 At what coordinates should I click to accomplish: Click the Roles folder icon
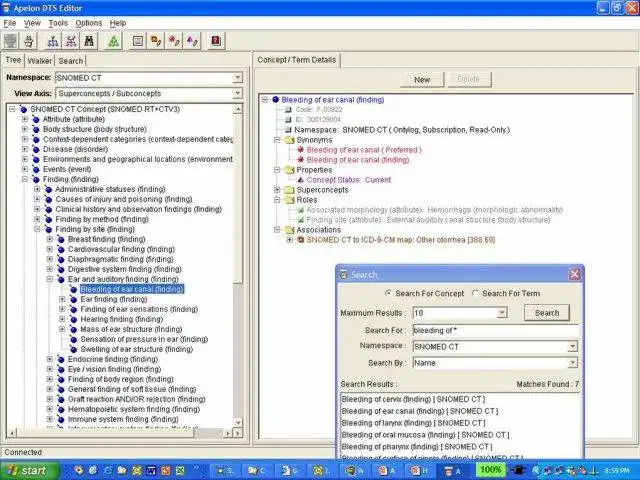[289, 200]
